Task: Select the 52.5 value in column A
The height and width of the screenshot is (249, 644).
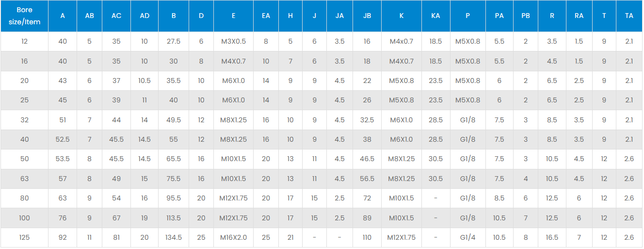Action: click(x=63, y=140)
